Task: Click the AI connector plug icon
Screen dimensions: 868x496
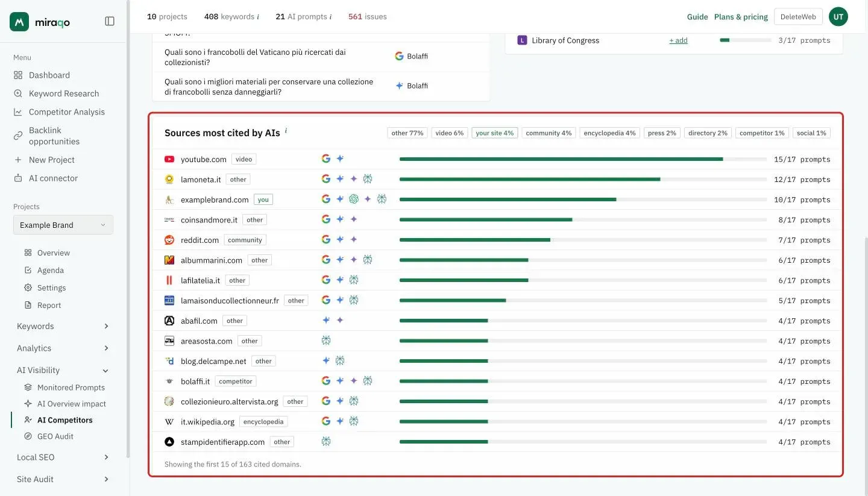Action: [x=18, y=178]
